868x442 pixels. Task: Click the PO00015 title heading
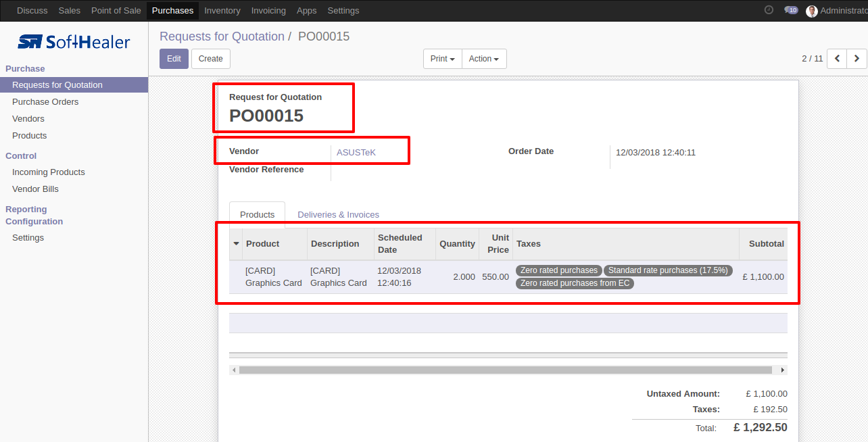[x=266, y=116]
